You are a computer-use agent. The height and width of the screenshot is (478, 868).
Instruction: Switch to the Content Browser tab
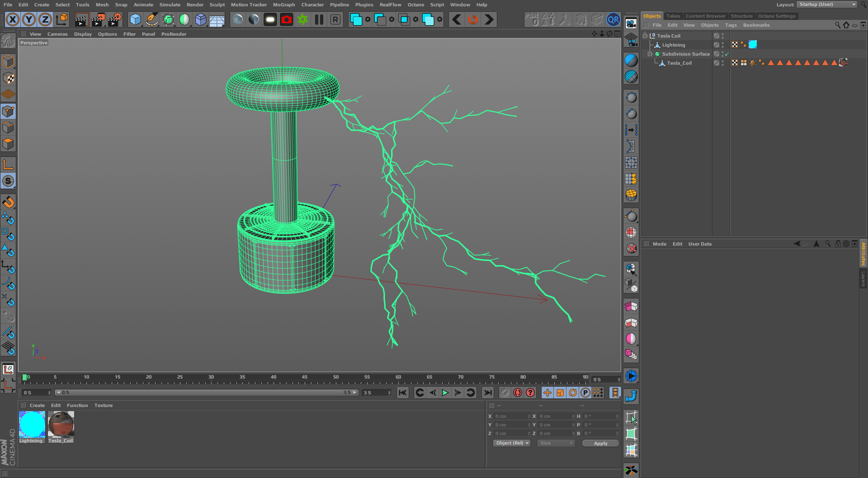click(x=705, y=16)
